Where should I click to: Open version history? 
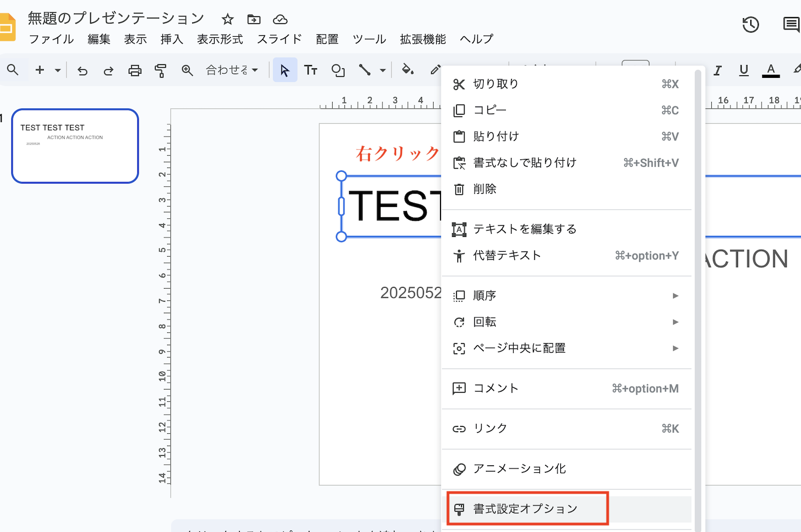point(750,25)
